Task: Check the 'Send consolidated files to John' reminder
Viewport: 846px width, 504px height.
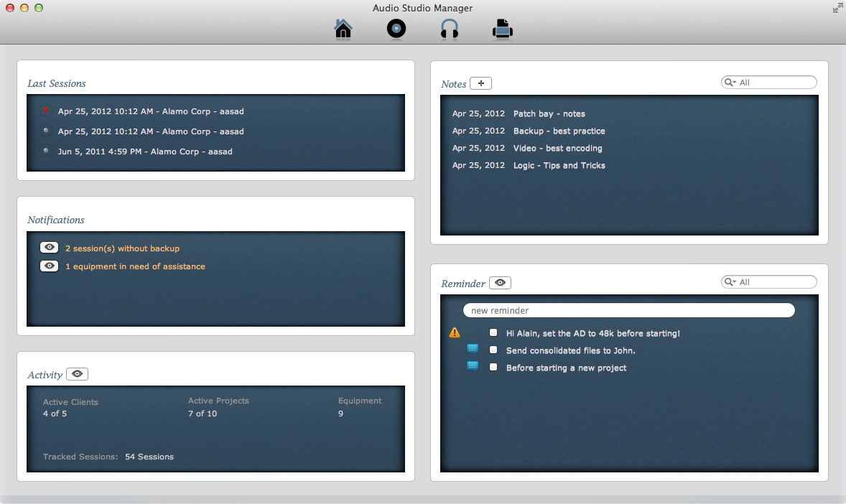Action: click(493, 350)
